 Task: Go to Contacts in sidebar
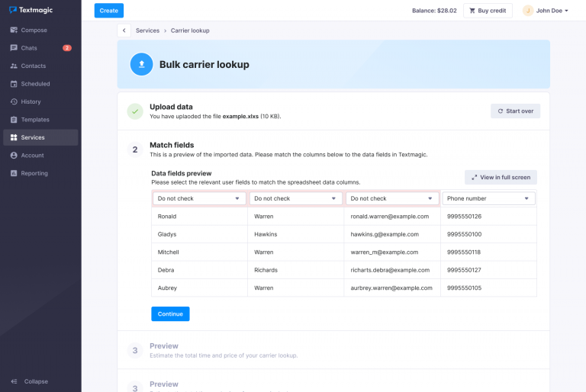point(33,66)
